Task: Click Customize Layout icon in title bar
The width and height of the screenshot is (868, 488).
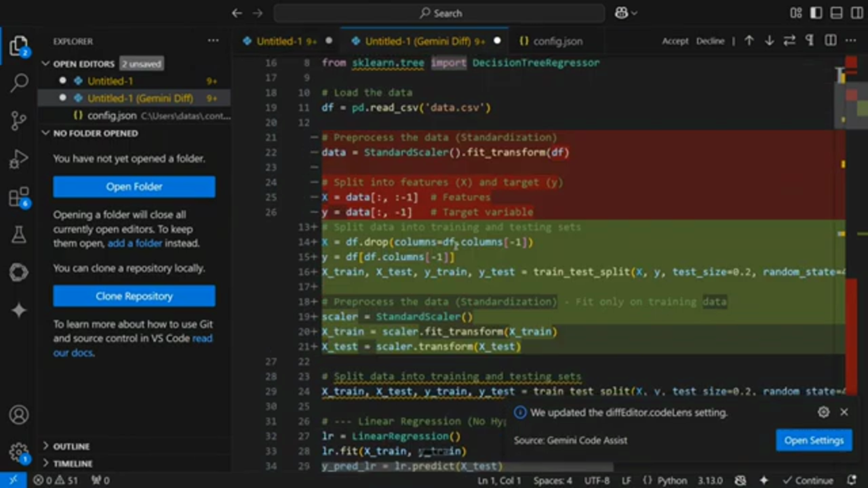Action: click(x=796, y=13)
